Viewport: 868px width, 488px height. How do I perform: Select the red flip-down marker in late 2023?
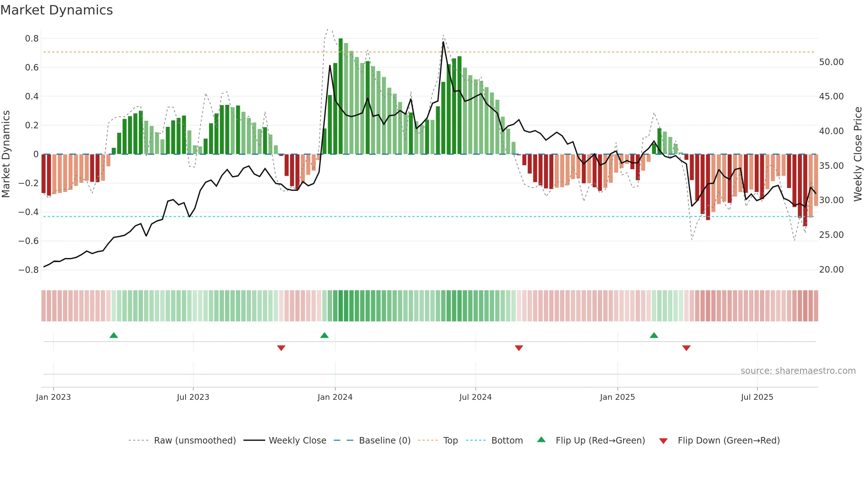(281, 348)
